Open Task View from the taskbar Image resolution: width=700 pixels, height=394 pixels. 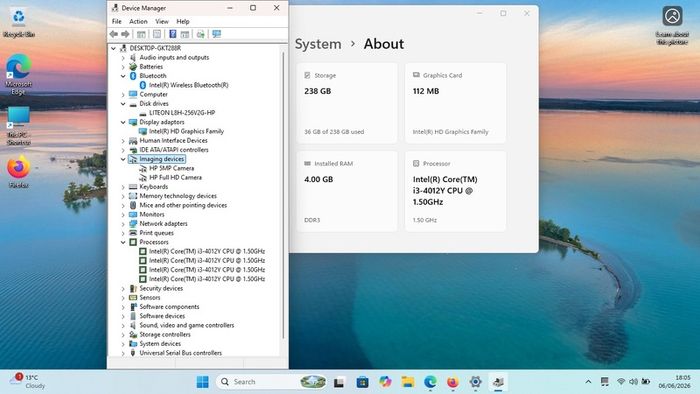pyautogui.click(x=339, y=382)
